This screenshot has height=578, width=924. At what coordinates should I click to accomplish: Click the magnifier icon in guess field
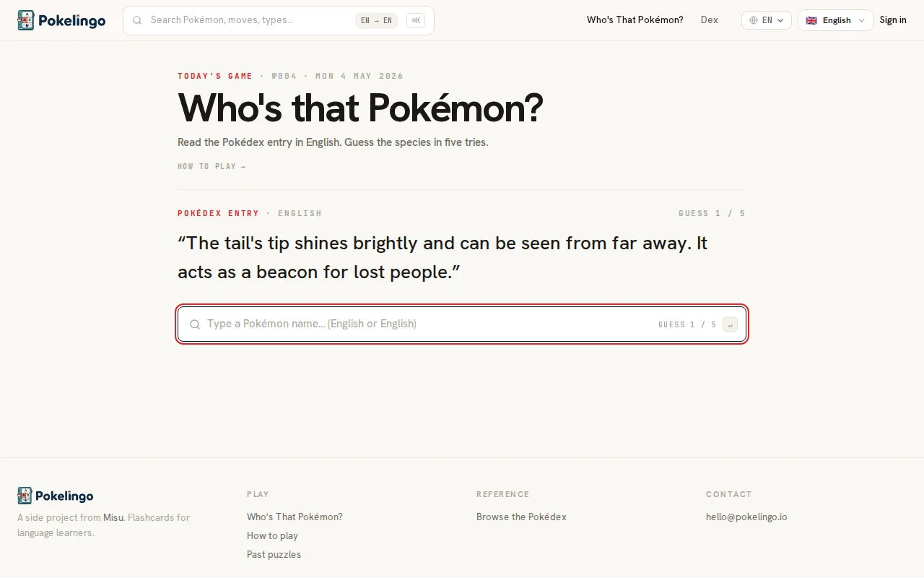(x=195, y=324)
